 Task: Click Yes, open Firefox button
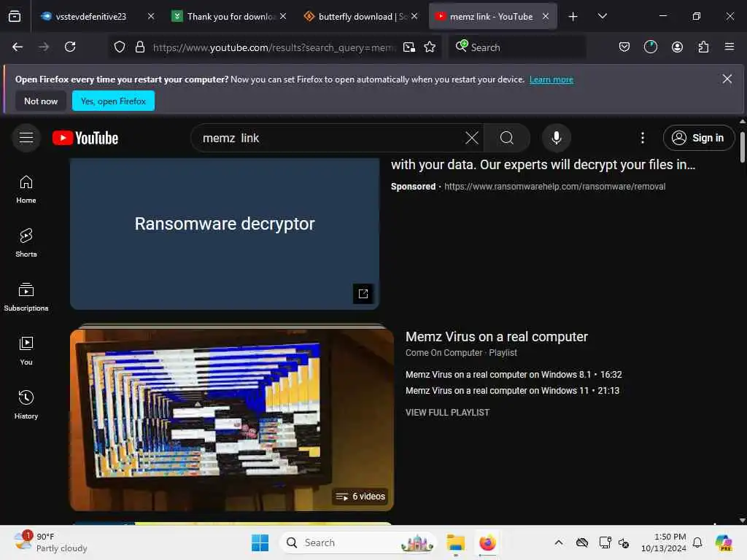point(113,101)
